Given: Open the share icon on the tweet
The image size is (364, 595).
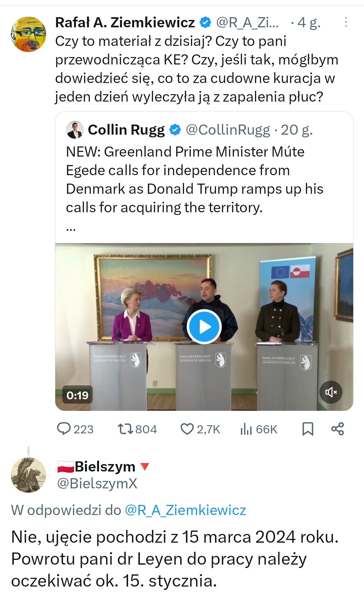Looking at the screenshot, I should [x=337, y=429].
